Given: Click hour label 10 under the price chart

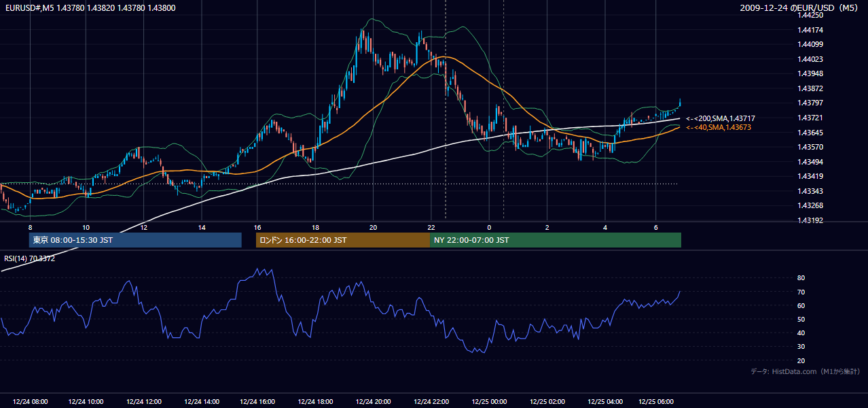Looking at the screenshot, I should tap(86, 227).
